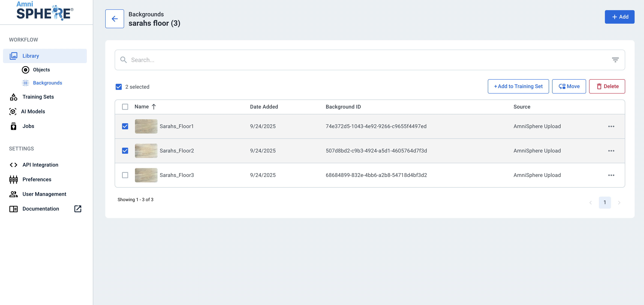644x305 pixels.
Task: Sort by Name using the arrow icon
Action: (x=154, y=107)
